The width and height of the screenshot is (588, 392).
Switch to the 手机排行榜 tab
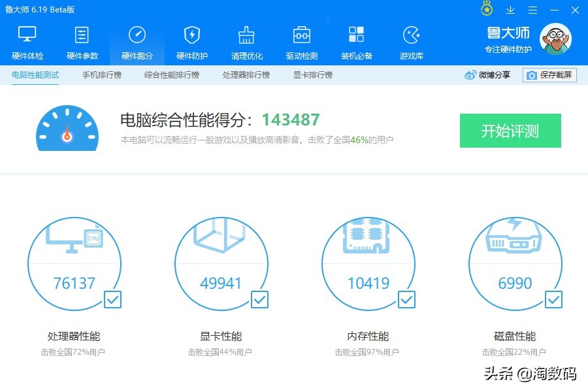pyautogui.click(x=101, y=74)
